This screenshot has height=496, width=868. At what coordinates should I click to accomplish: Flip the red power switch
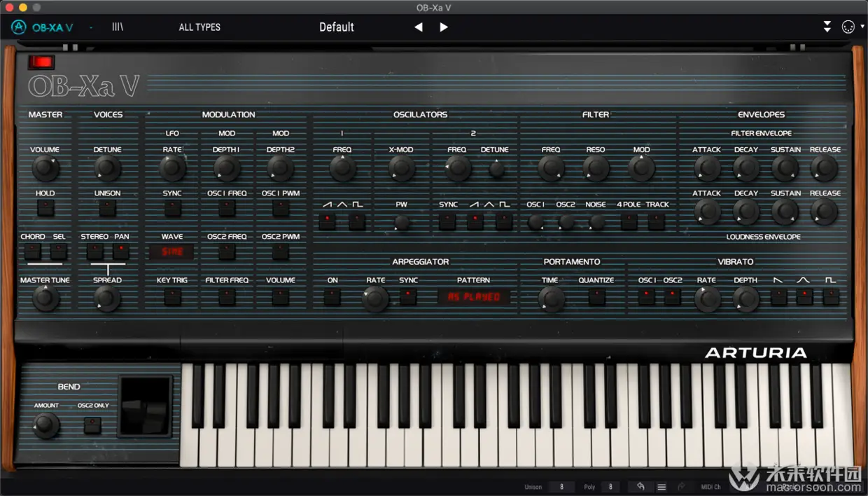(x=41, y=62)
